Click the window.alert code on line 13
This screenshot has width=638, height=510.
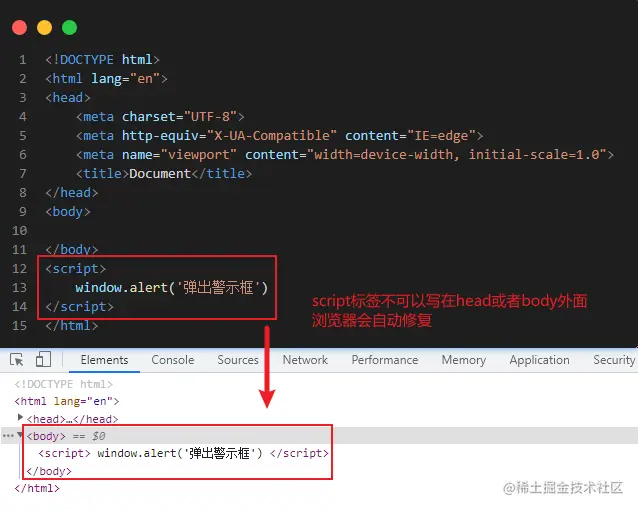(x=171, y=288)
